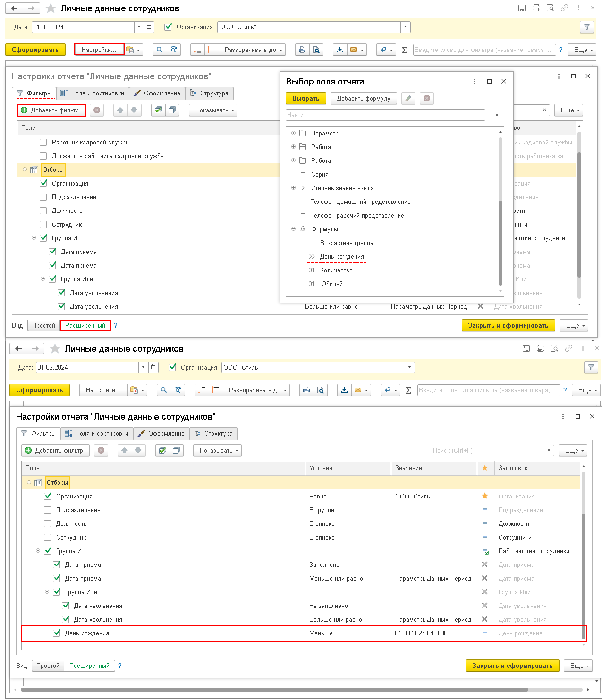Check Должность работника кадровой службы checkbox

[43, 156]
